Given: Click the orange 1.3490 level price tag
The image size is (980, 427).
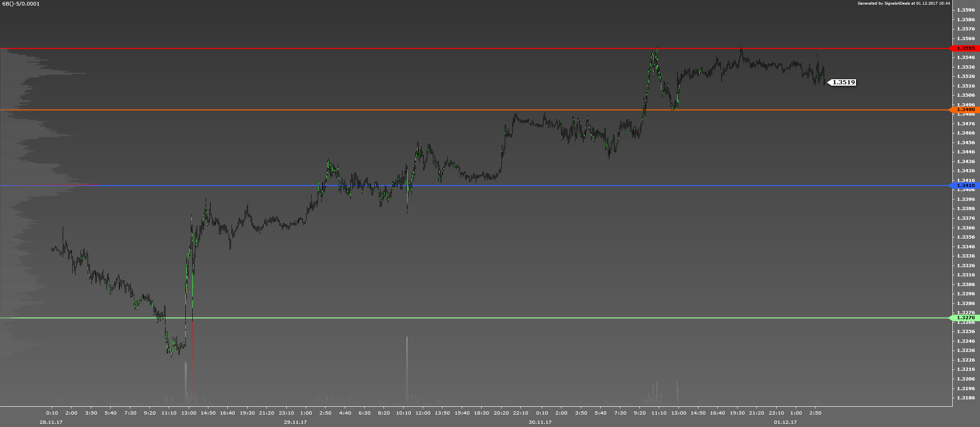Looking at the screenshot, I should tap(965, 110).
